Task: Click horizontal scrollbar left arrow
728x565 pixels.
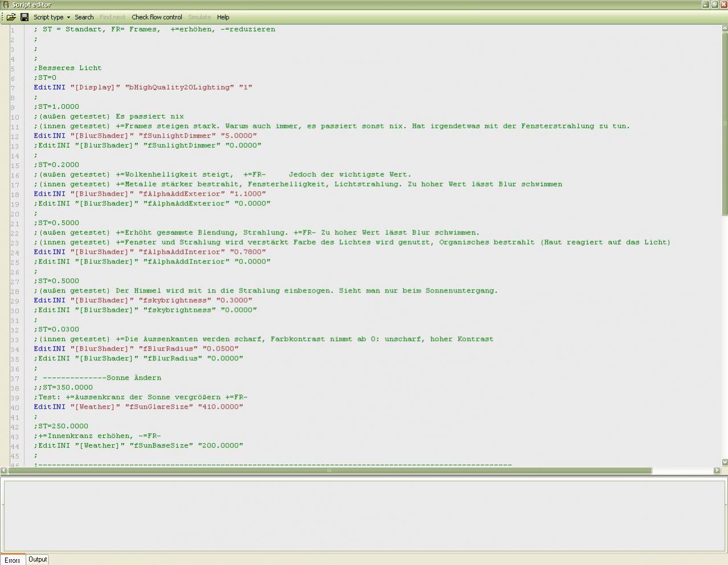Action: [4, 470]
